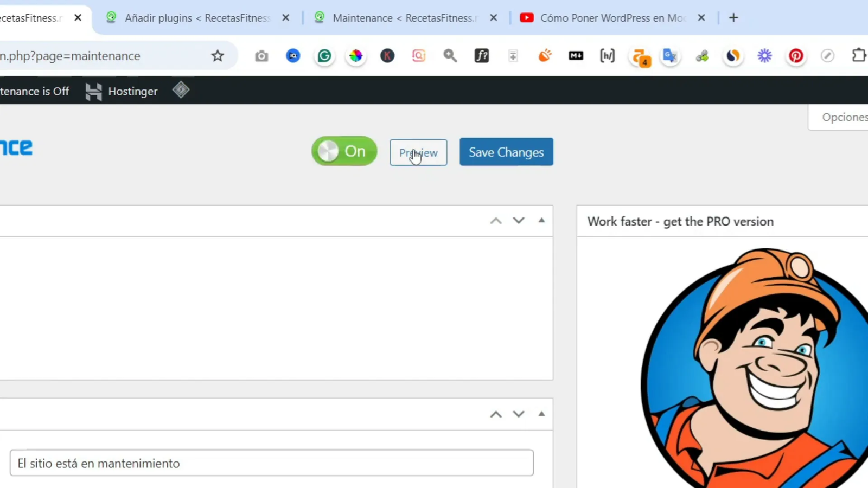The height and width of the screenshot is (488, 868).
Task: Open the Fonts Ninja extension icon
Action: (482, 55)
